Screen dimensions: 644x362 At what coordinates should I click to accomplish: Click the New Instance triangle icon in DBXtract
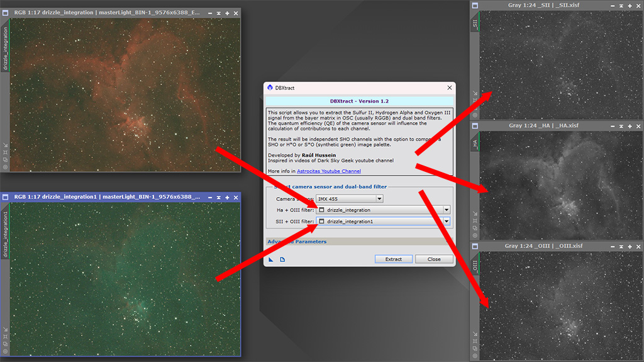coord(271,259)
